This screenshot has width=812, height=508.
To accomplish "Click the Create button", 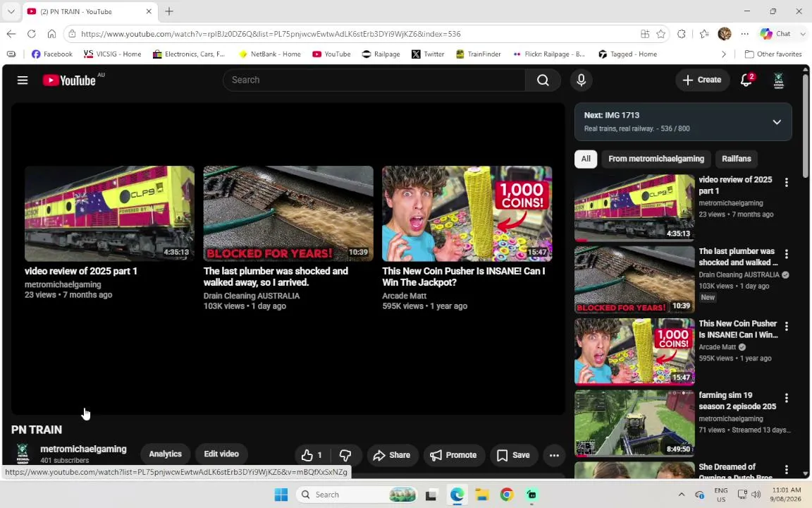I will coord(702,80).
